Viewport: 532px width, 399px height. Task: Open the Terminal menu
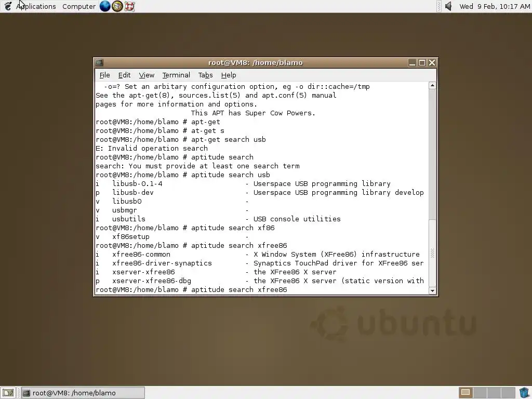coord(176,75)
